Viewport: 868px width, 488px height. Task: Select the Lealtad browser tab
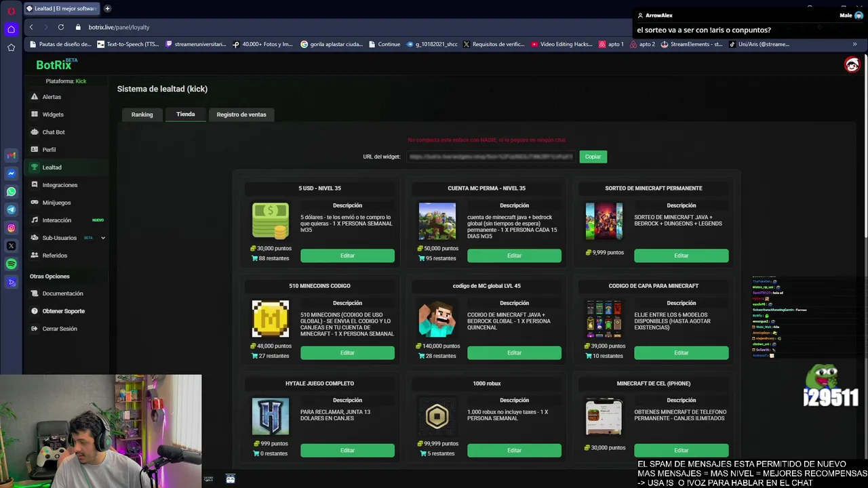coord(62,9)
